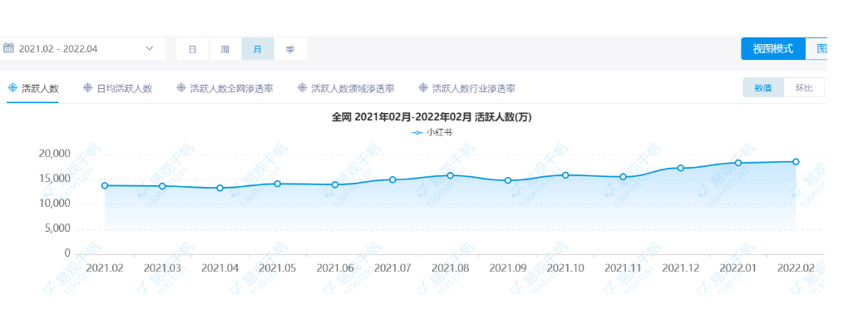This screenshot has width=868, height=324.
Task: Click the 5,000 y-axis label
Action: tap(57, 228)
